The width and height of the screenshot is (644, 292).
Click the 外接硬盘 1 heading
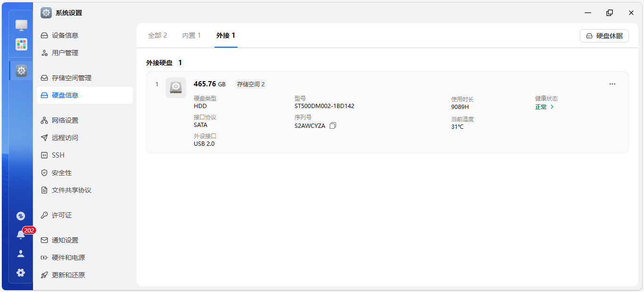(164, 63)
